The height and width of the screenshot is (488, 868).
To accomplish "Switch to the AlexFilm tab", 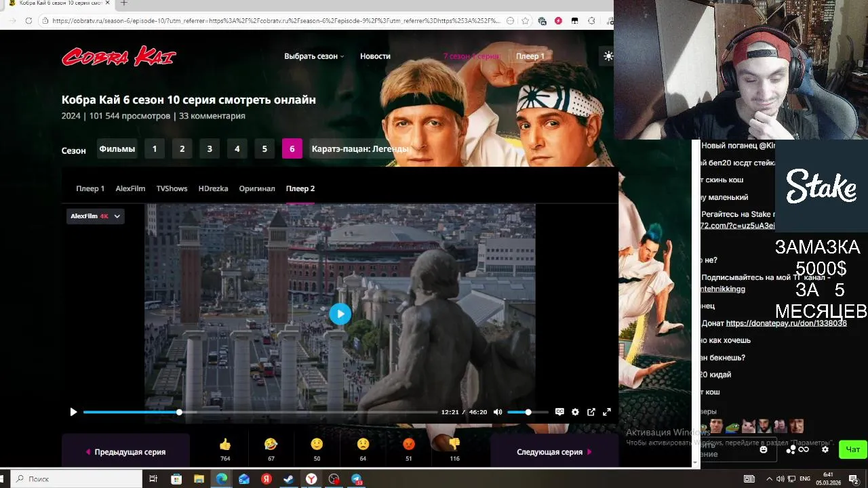I will point(130,188).
